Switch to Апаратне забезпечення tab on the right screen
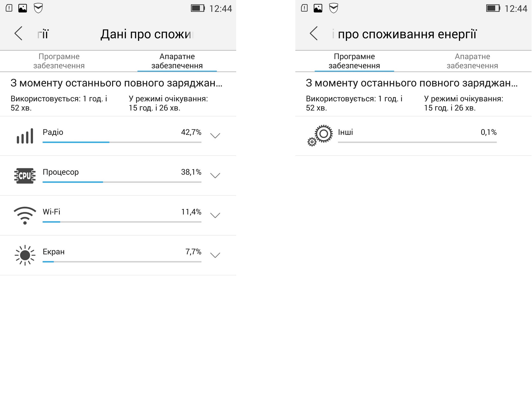Viewport: 532px width, 420px height. coord(472,61)
